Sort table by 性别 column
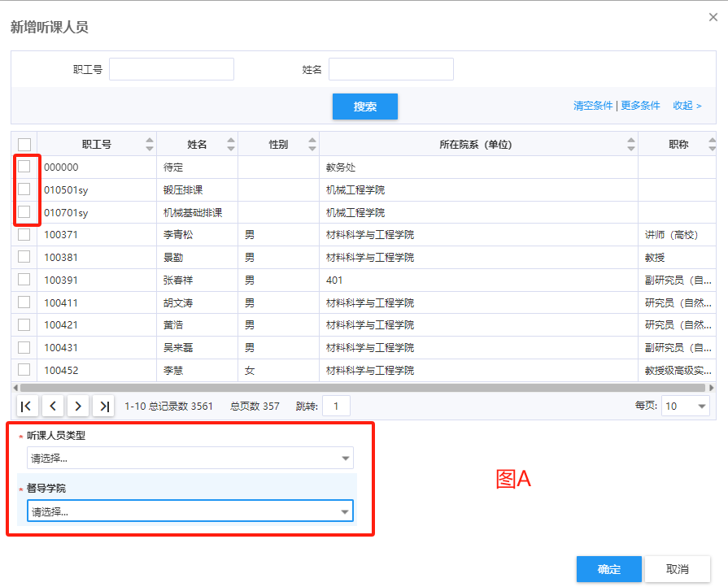 [x=312, y=145]
